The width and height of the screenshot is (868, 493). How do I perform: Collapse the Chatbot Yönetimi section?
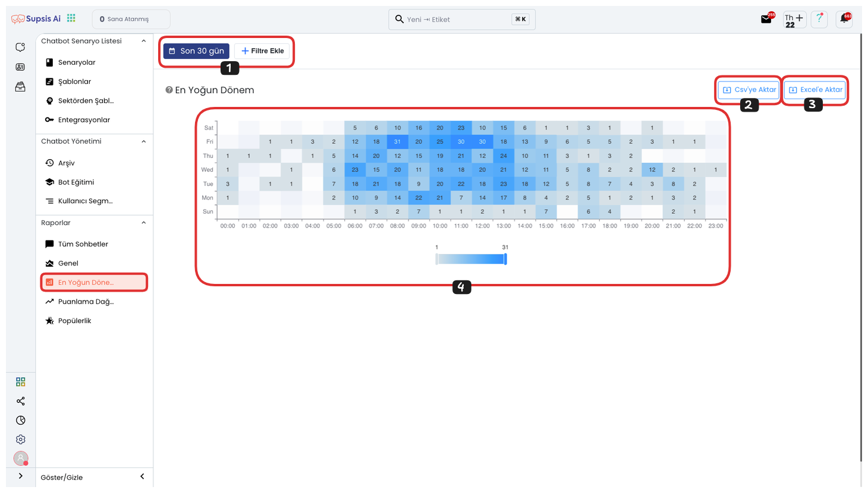point(143,141)
